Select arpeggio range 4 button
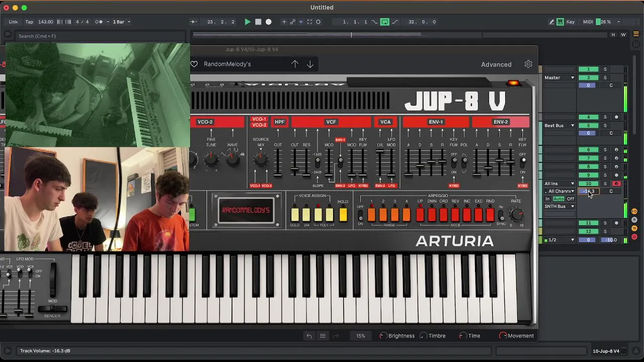Screen dimensions: 644x362 click(x=406, y=215)
